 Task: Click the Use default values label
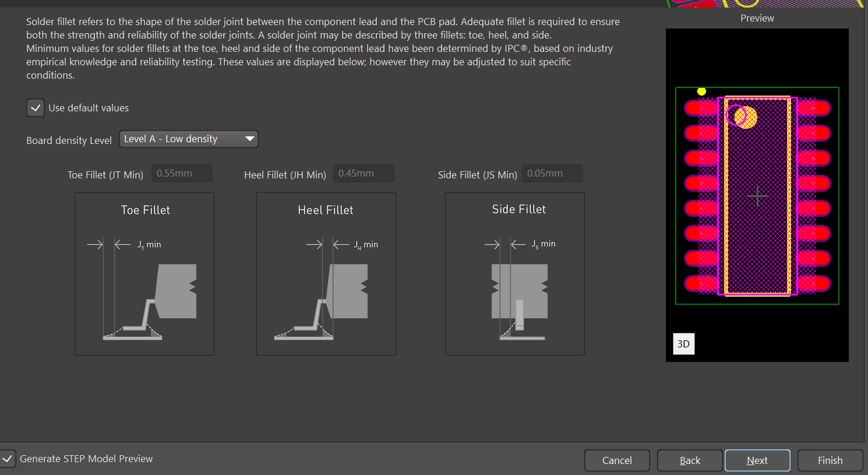point(89,108)
